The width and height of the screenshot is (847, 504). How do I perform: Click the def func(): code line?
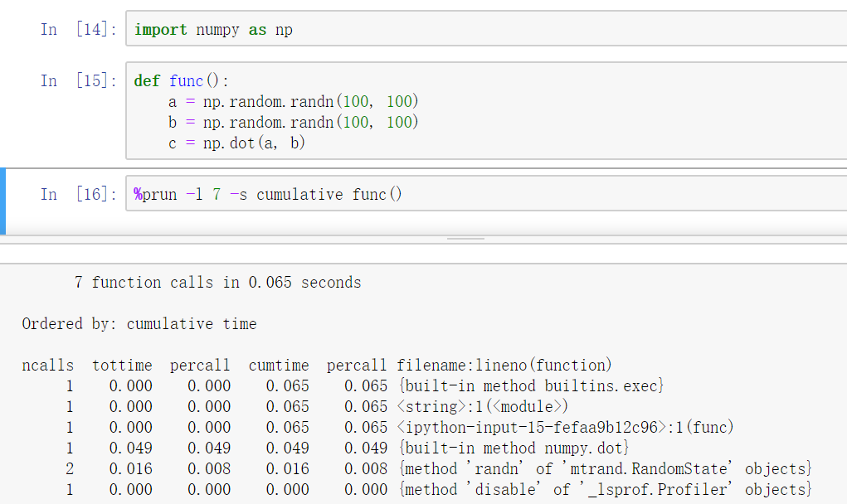(174, 80)
